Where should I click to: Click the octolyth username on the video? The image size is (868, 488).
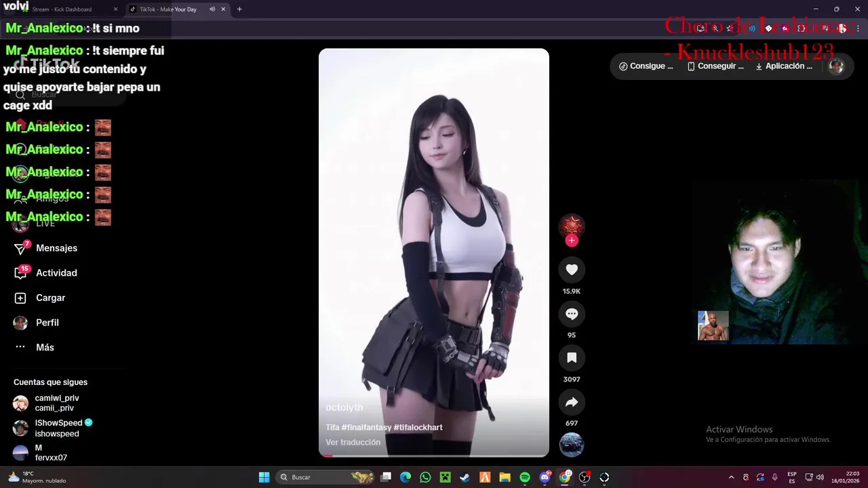point(344,407)
